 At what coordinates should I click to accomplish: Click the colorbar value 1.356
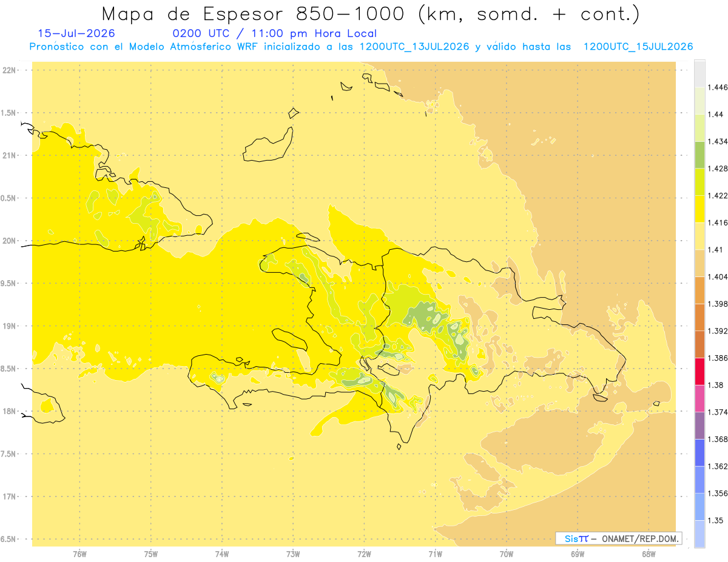(x=717, y=493)
